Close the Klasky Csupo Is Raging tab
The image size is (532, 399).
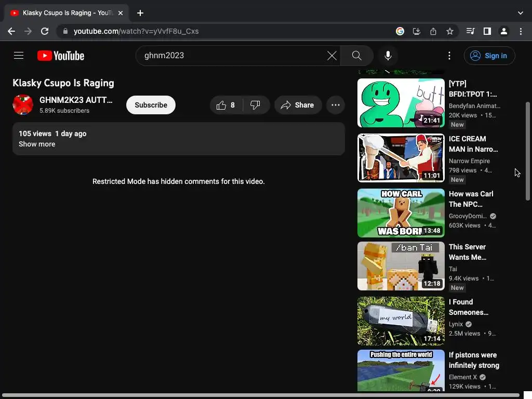pyautogui.click(x=121, y=13)
